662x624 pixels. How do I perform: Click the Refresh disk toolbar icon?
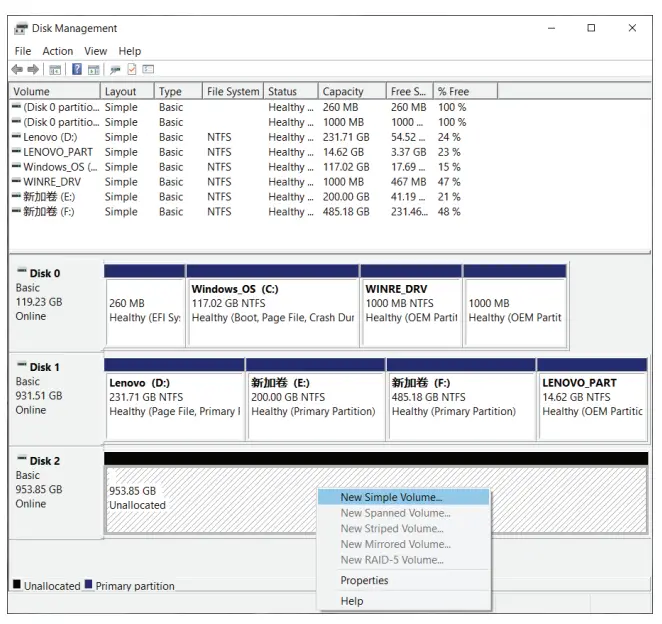116,69
